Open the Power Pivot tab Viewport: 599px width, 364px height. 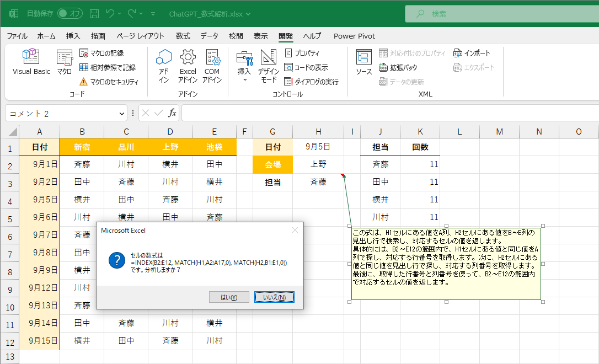(354, 36)
